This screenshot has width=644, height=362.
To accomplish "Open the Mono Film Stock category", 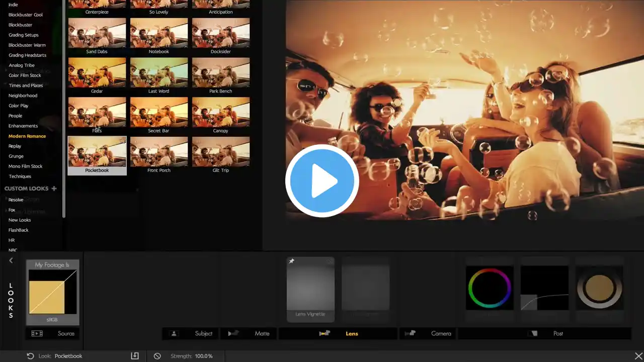I will pos(25,166).
